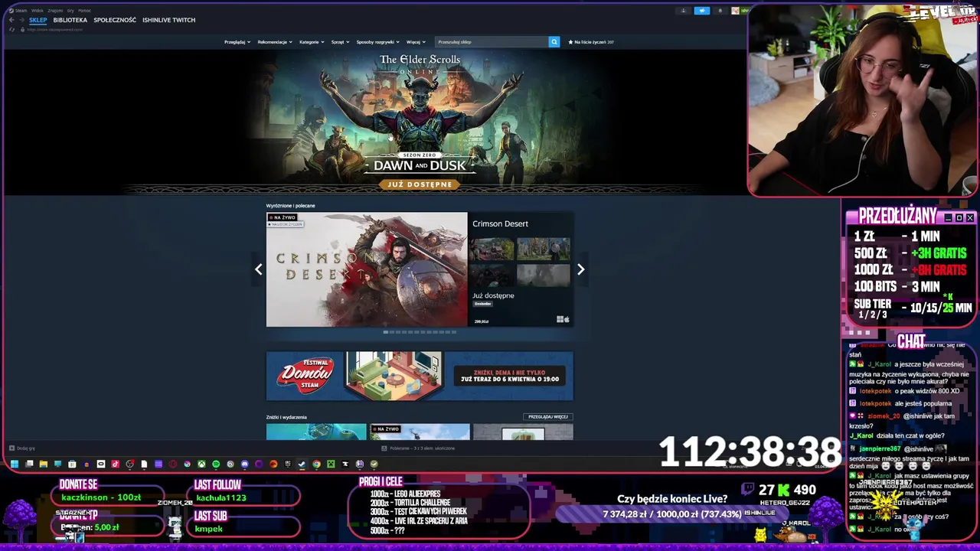
Task: Expand the Przeglądaj dropdown
Action: (x=237, y=42)
